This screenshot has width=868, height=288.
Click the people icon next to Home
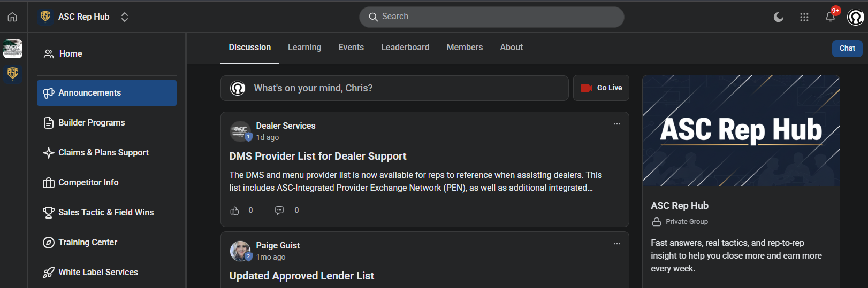tap(49, 54)
